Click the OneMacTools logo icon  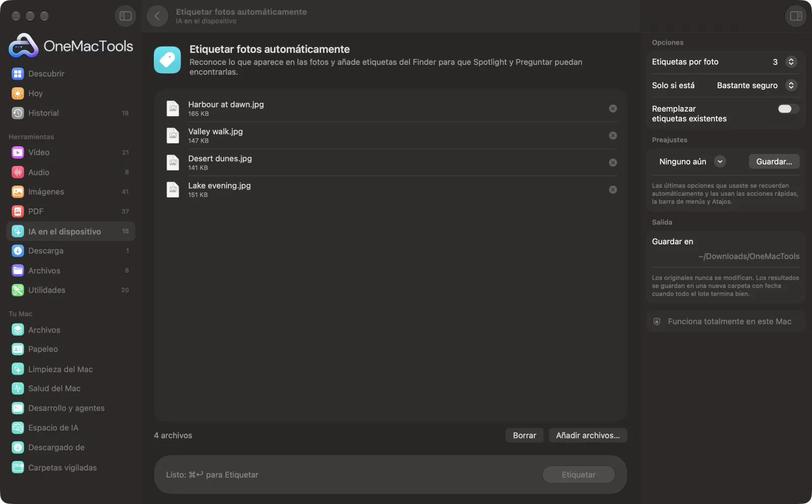23,46
